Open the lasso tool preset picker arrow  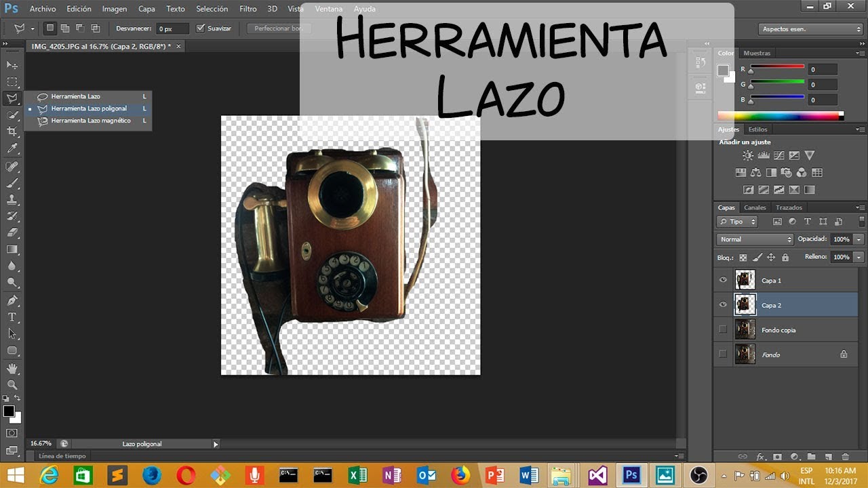pos(33,29)
